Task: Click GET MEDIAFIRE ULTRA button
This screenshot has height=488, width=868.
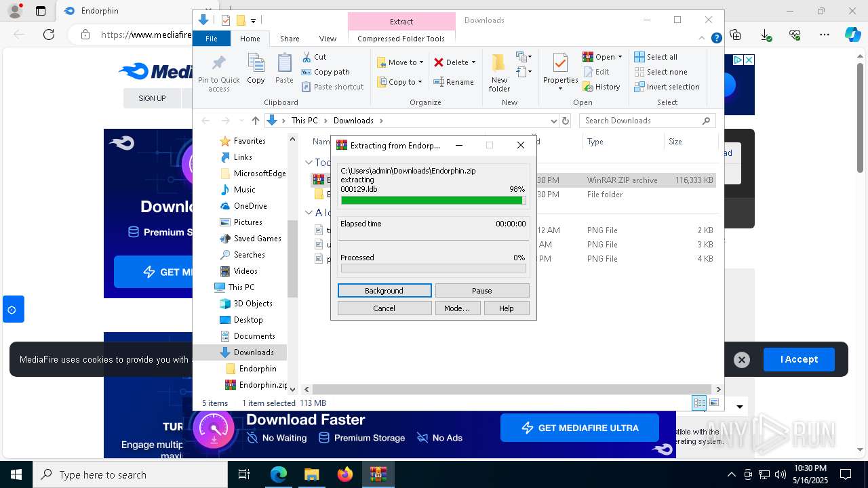Action: pos(580,428)
